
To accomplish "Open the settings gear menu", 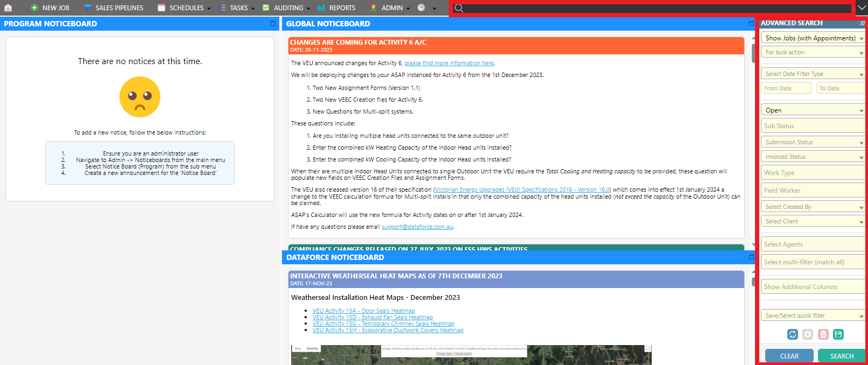I will coord(421,8).
